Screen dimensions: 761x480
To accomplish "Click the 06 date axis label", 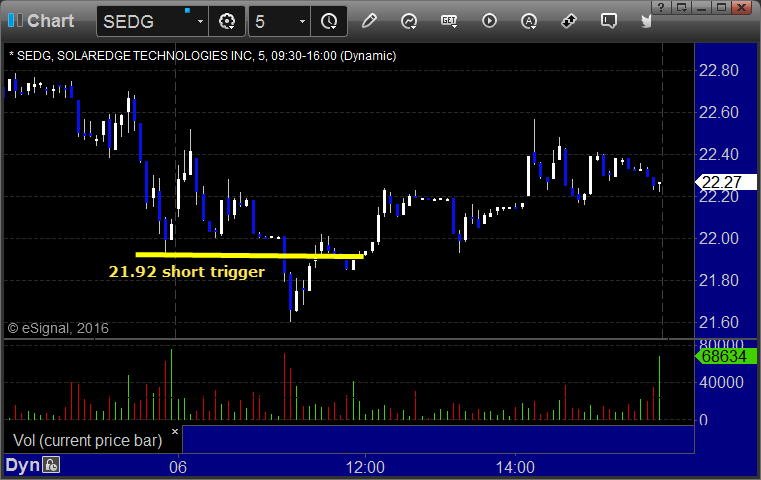I will [x=178, y=467].
